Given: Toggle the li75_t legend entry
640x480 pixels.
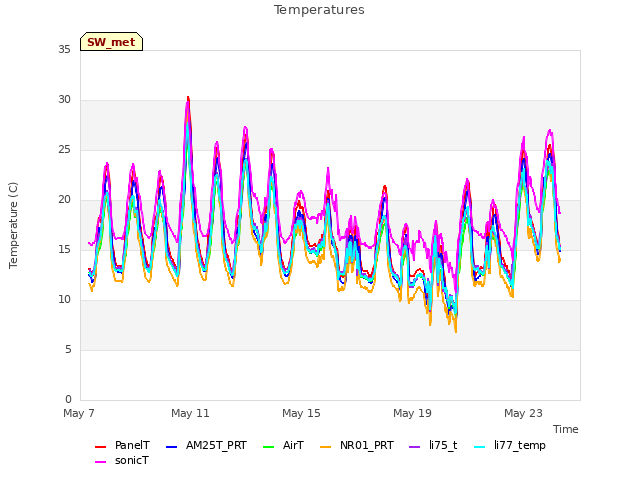Looking at the screenshot, I should (x=433, y=445).
